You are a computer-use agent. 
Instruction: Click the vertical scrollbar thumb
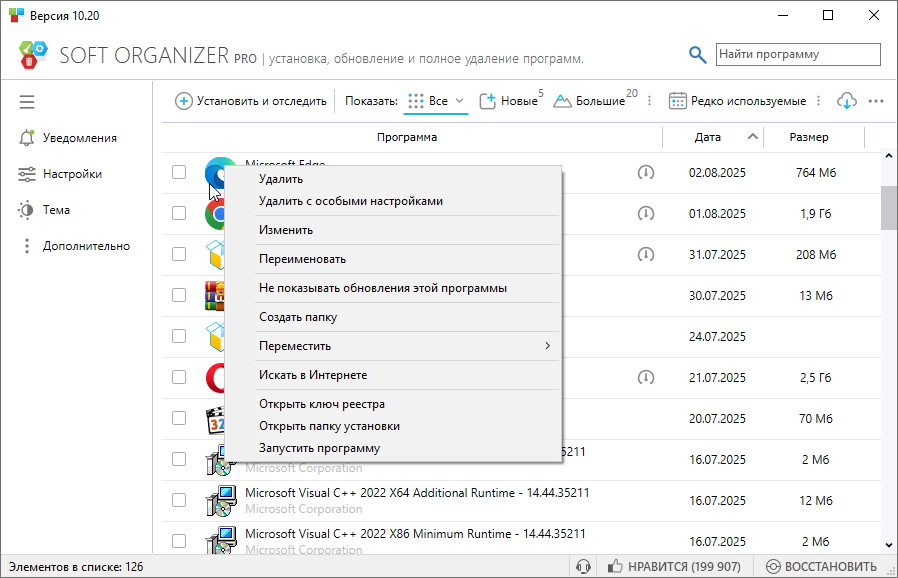[889, 208]
